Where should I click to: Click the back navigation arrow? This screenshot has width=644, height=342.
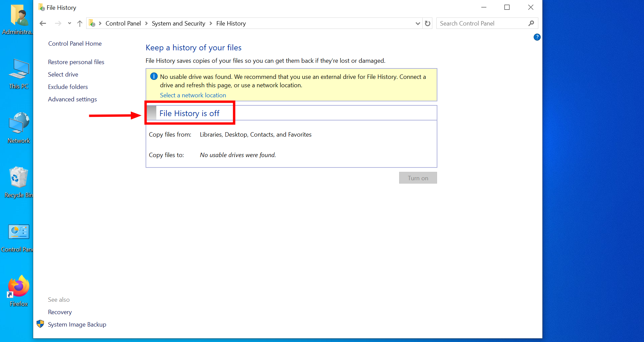pyautogui.click(x=43, y=23)
